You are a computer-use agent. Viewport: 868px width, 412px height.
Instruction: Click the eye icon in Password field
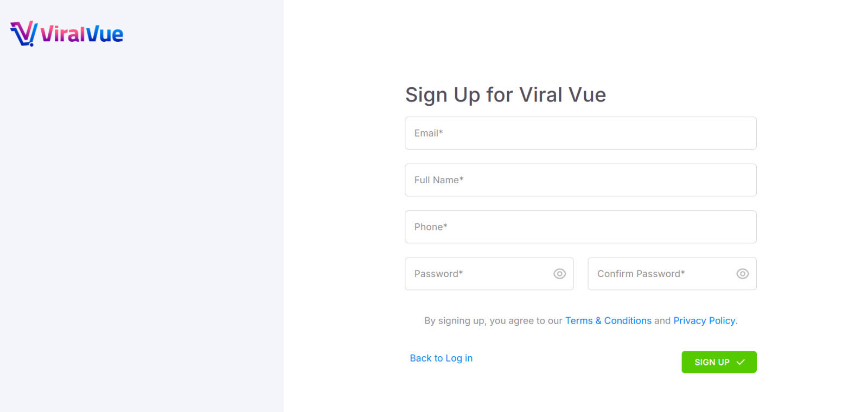click(559, 274)
